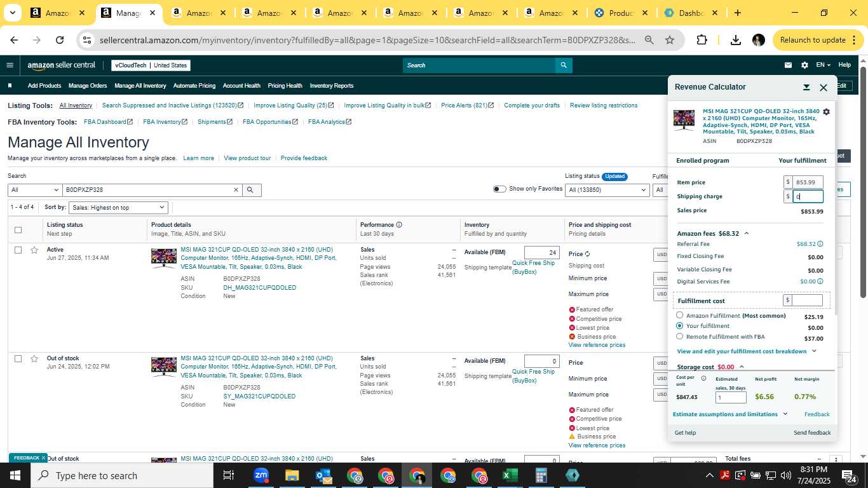Collapse the Revenue Calculator panel
The width and height of the screenshot is (868, 488).
[x=806, y=88]
